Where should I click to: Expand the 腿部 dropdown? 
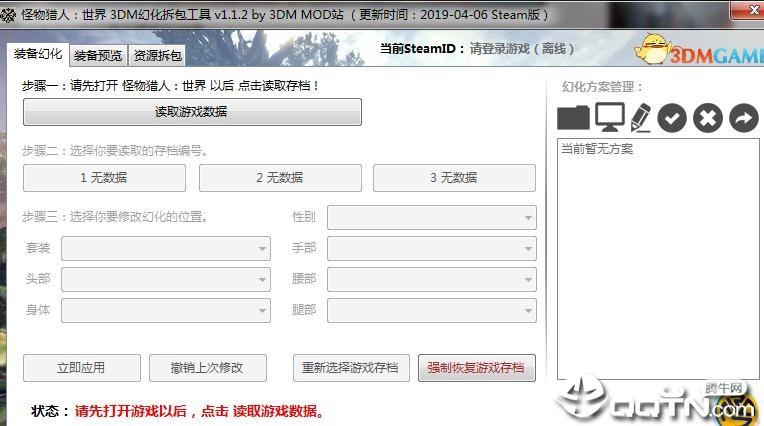click(432, 310)
